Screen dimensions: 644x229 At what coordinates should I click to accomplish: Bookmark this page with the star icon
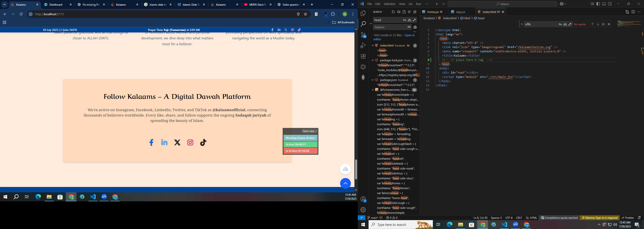[305, 14]
